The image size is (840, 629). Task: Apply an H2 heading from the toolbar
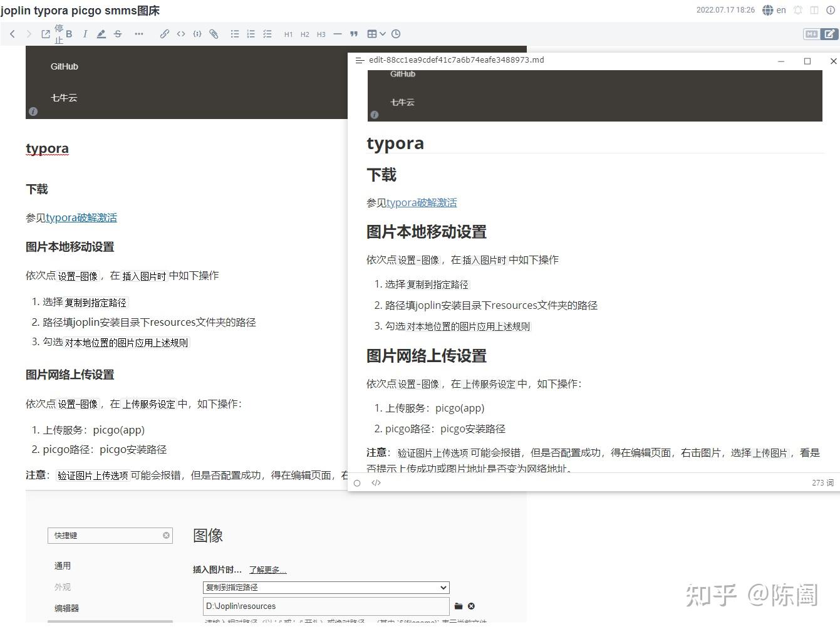[x=305, y=34]
